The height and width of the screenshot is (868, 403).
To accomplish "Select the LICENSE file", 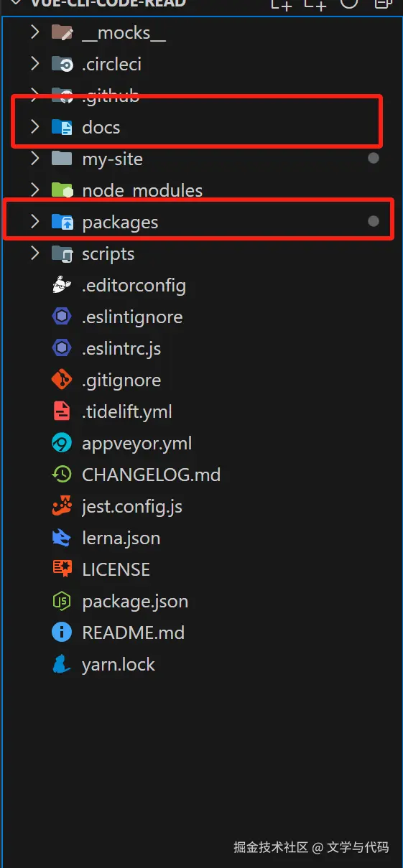I will pyautogui.click(x=116, y=570).
